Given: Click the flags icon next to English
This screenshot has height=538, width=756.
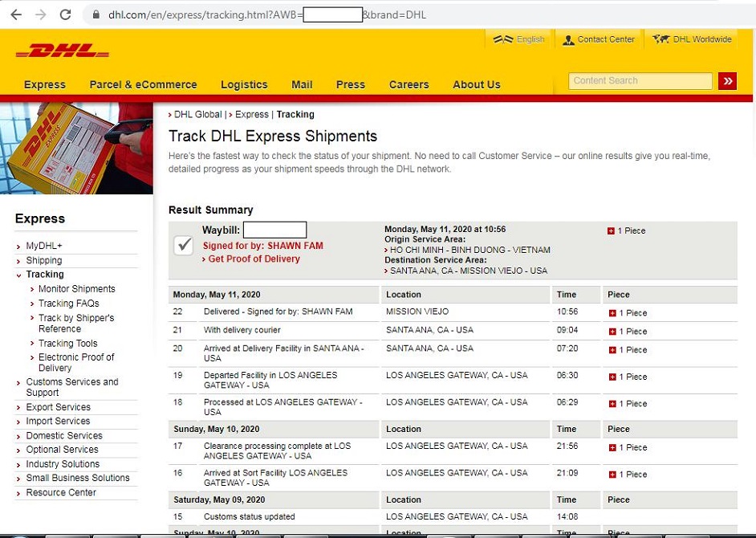Looking at the screenshot, I should click(503, 39).
